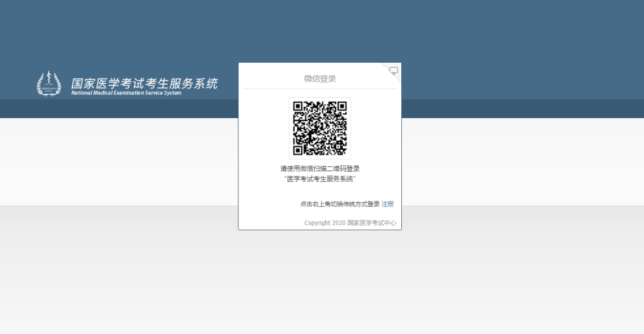This screenshot has width=644, height=334.
Task: Click the 微信登录 heading
Action: (320, 79)
